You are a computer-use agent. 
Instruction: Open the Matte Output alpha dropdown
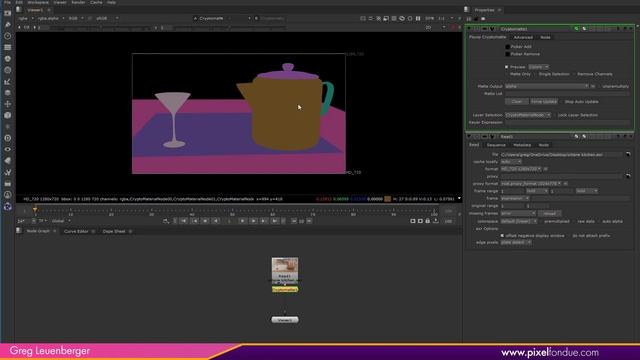pos(547,87)
